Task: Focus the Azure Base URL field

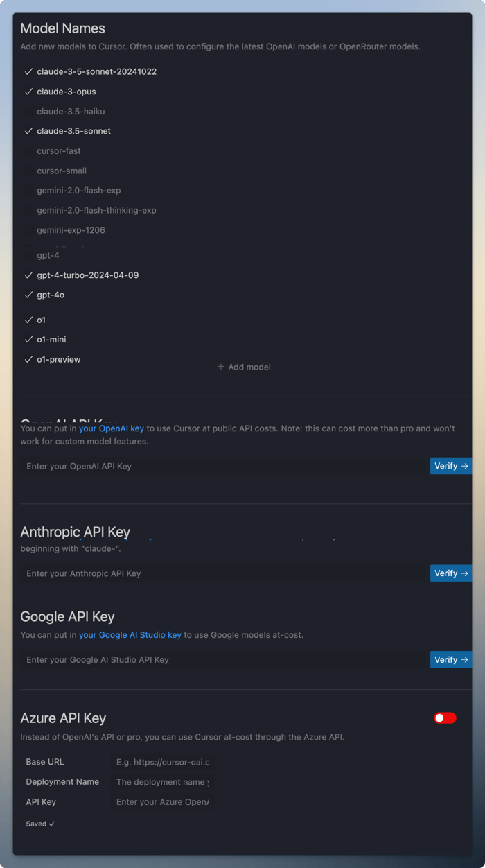Action: coord(163,762)
